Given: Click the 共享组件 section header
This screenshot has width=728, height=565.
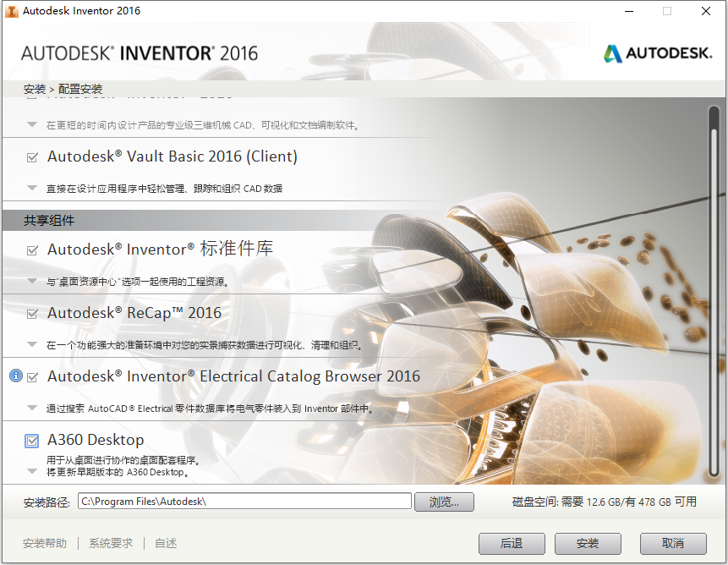Looking at the screenshot, I should coord(49,221).
